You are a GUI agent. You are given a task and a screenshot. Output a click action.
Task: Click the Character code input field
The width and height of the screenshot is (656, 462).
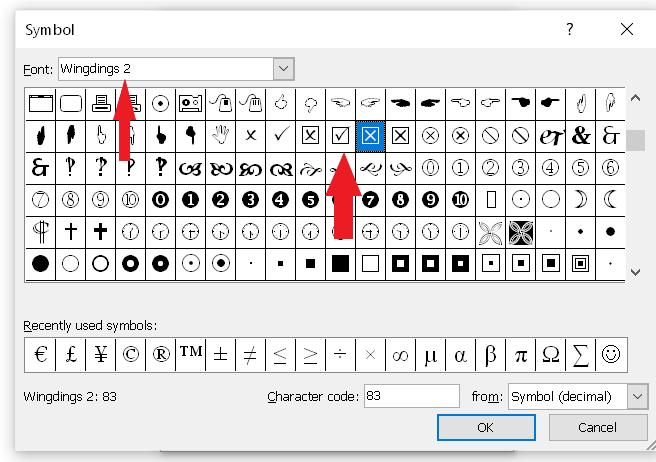(x=412, y=396)
